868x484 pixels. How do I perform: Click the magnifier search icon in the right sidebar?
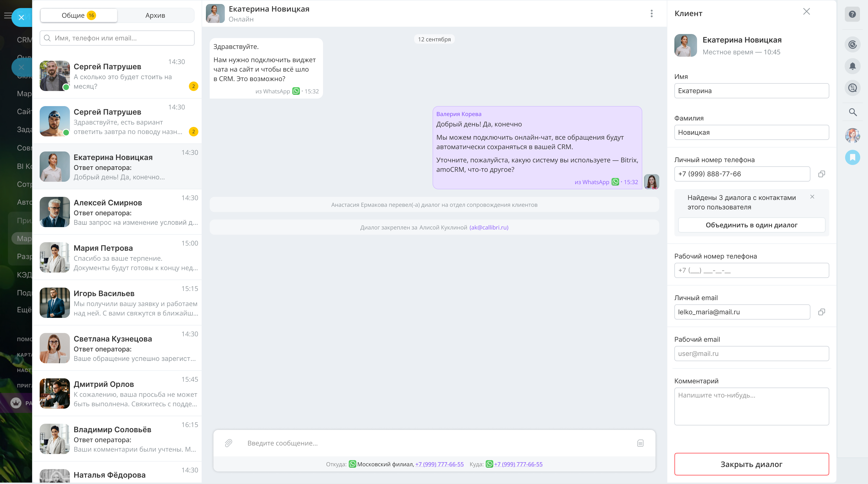click(x=852, y=112)
